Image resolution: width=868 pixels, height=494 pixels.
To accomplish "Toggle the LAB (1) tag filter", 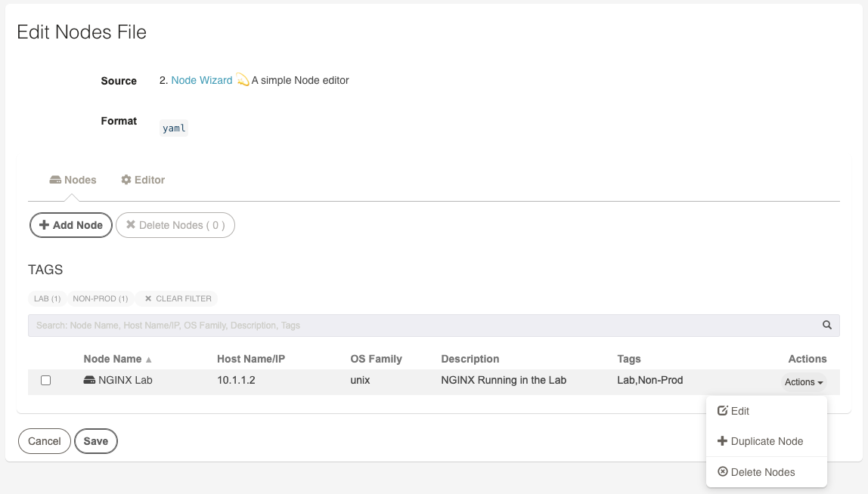I will [47, 298].
